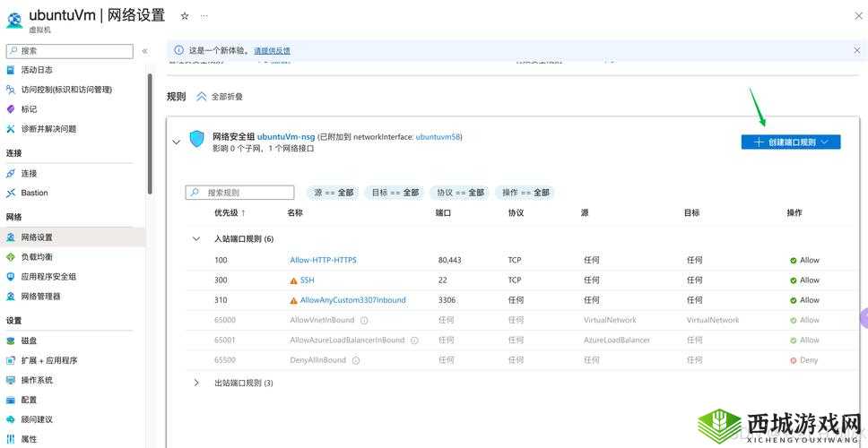Open the ubuntuVm-nsg link

click(286, 136)
